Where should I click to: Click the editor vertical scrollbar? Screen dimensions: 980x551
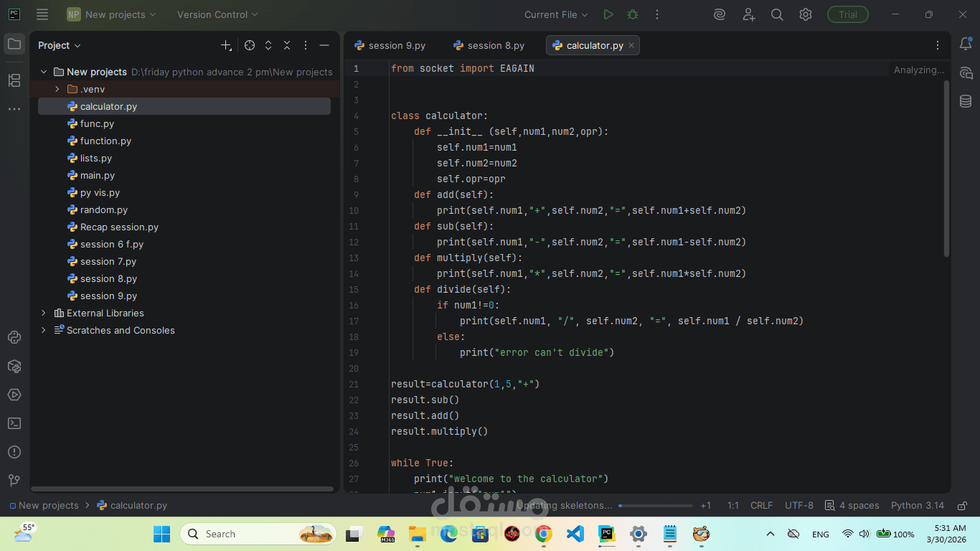click(946, 169)
